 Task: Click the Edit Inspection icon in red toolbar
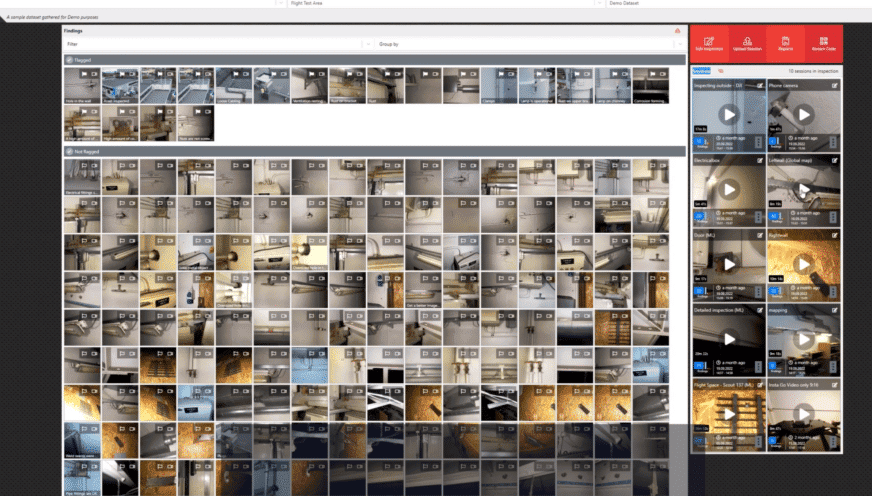(709, 43)
